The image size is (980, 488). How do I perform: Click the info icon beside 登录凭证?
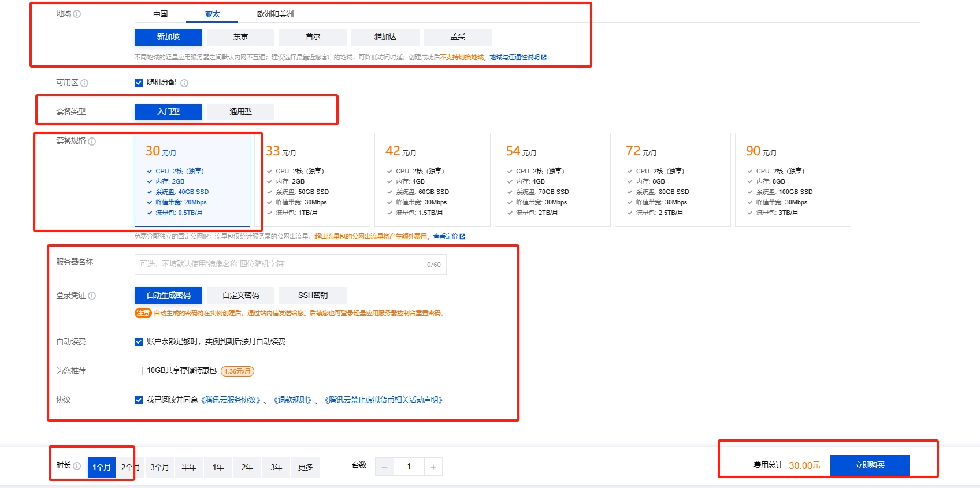[92, 296]
